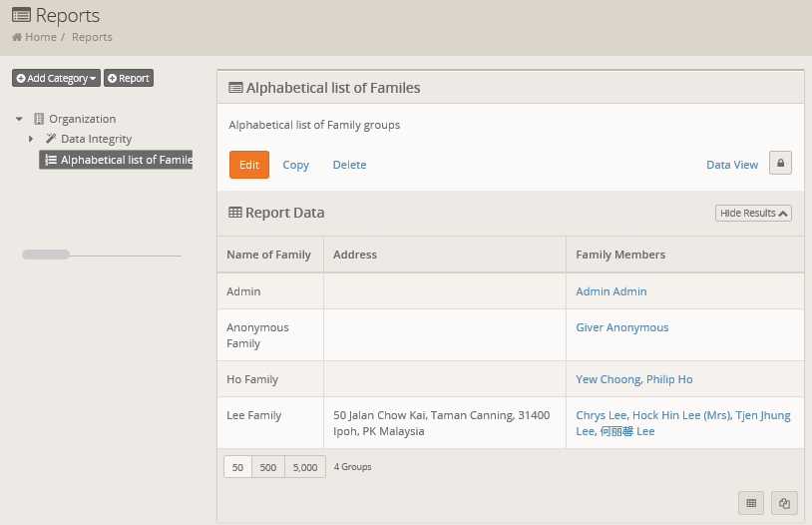Click the Delete report link
This screenshot has width=812, height=525.
point(349,165)
